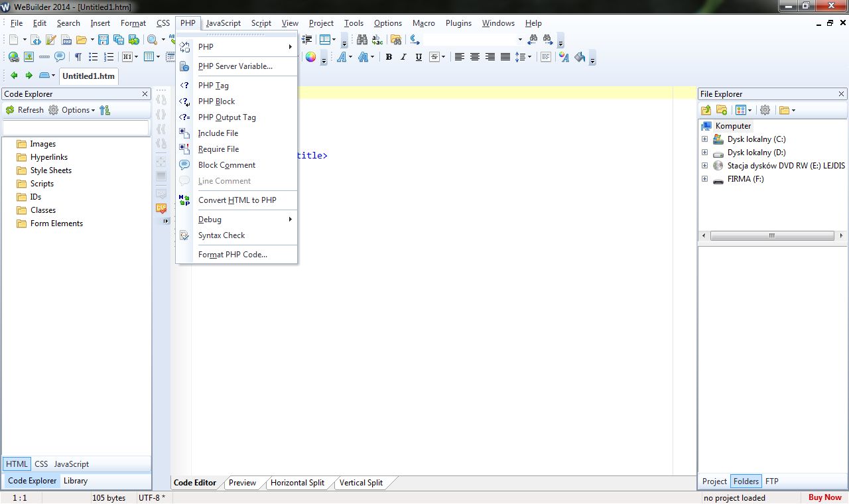Click the Buy Now link
The height and width of the screenshot is (504, 849).
coord(824,497)
